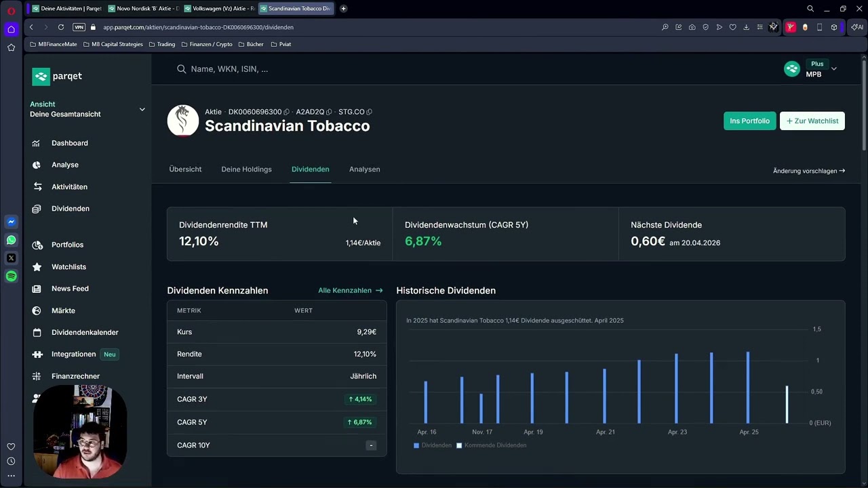Open the Finanzen / Crypto bookmarks folder

tap(207, 44)
